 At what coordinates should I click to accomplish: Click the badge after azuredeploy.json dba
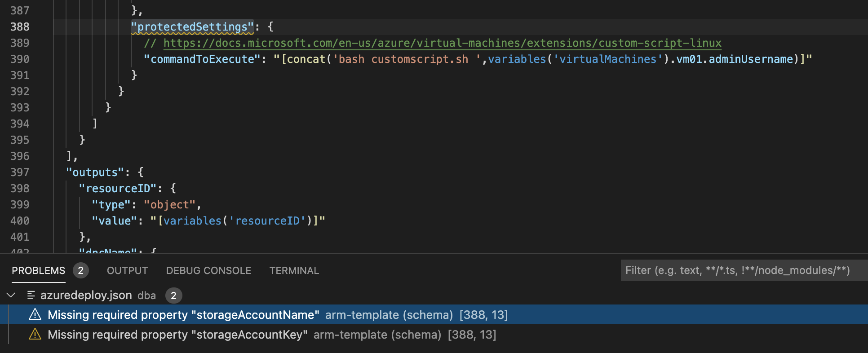point(173,296)
